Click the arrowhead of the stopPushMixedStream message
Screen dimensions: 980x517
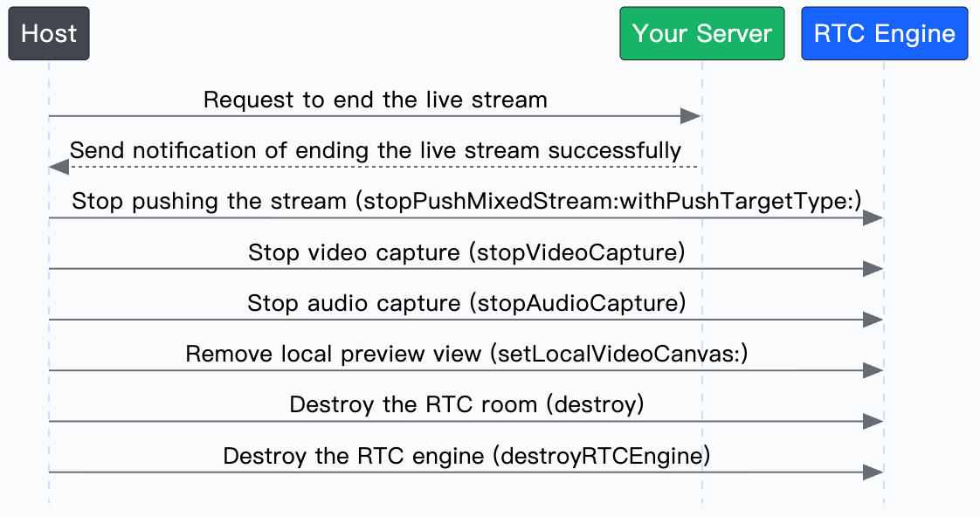[x=873, y=217]
